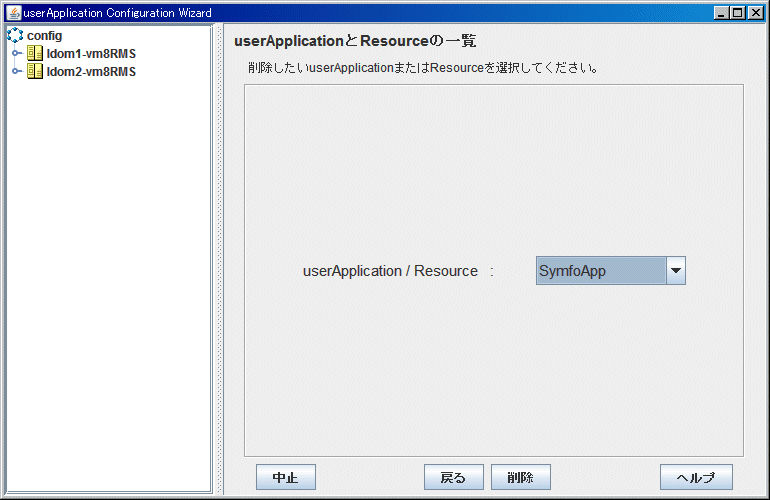Image resolution: width=770 pixels, height=500 pixels.
Task: Expand the ldom1-vm8RMS tree node
Action: pyautogui.click(x=17, y=53)
